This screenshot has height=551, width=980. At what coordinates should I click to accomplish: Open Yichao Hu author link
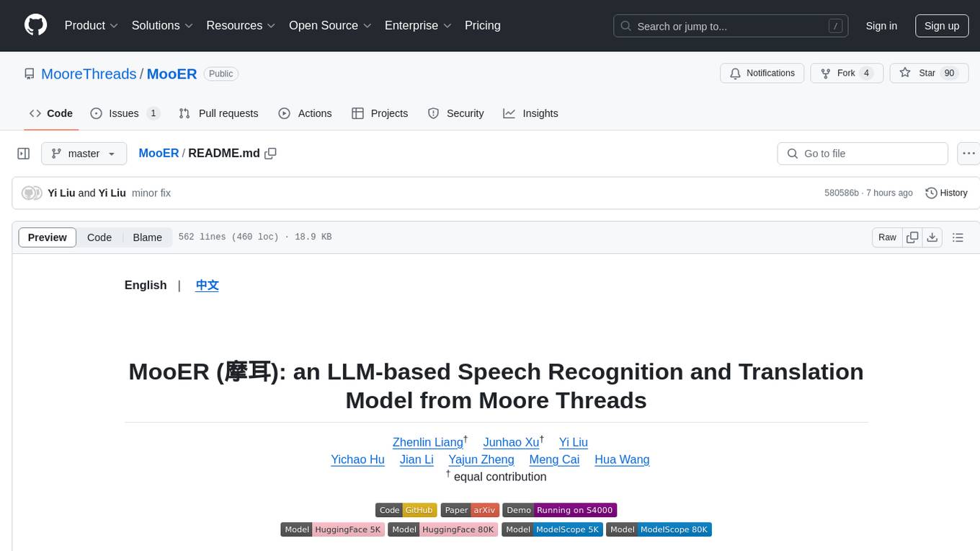point(357,459)
